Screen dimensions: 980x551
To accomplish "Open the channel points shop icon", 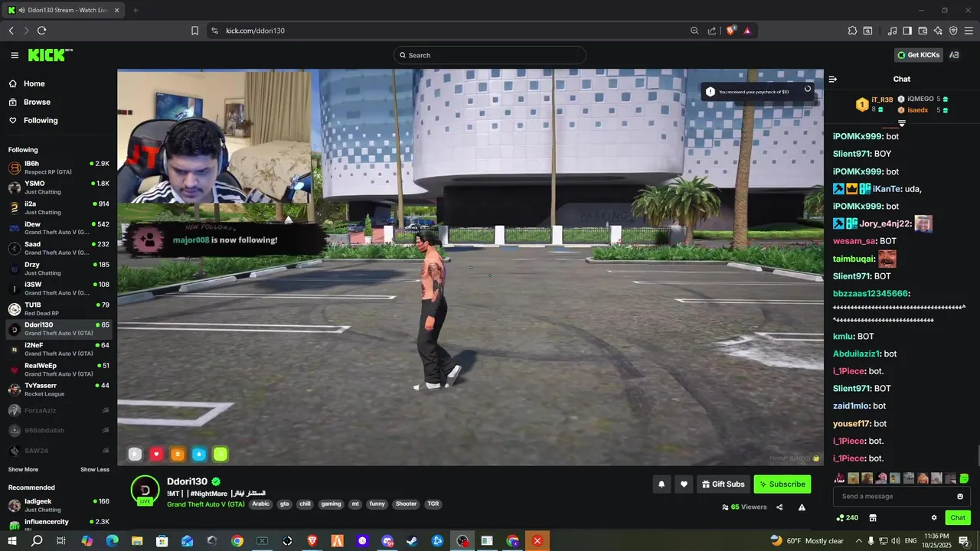I will [x=872, y=517].
